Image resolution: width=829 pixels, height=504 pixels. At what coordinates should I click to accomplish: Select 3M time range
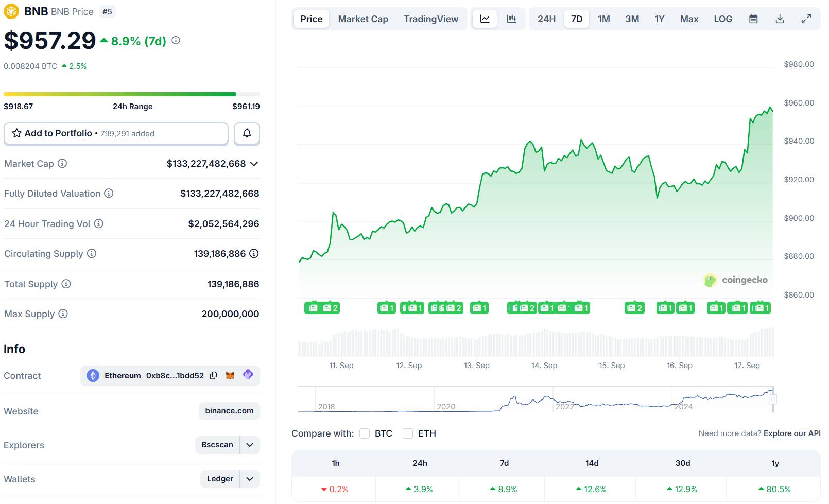click(x=632, y=19)
